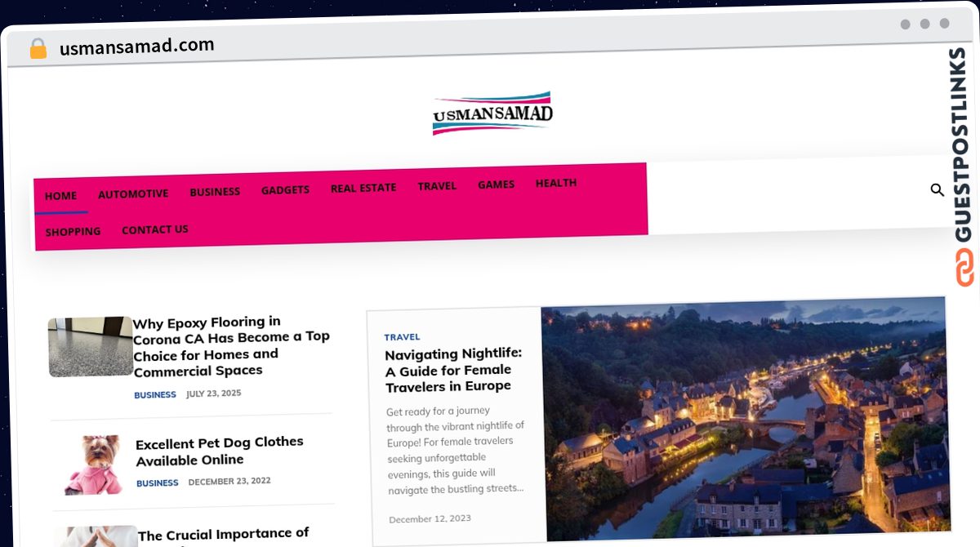Open Excellent Pet Dog Clothes article
This screenshot has height=547, width=980.
(x=220, y=451)
